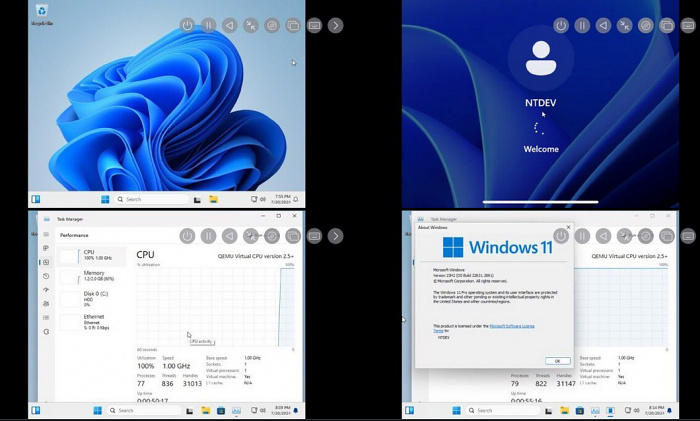Show keyboard from lower-left VM toolbar
Viewport: 700px width, 421px height.
tap(314, 236)
